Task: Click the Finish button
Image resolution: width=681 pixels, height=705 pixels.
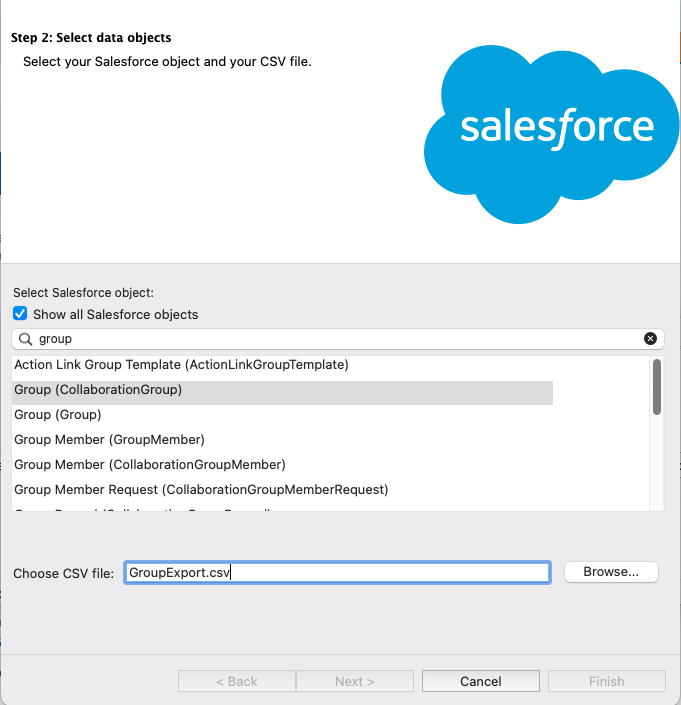Action: click(606, 681)
